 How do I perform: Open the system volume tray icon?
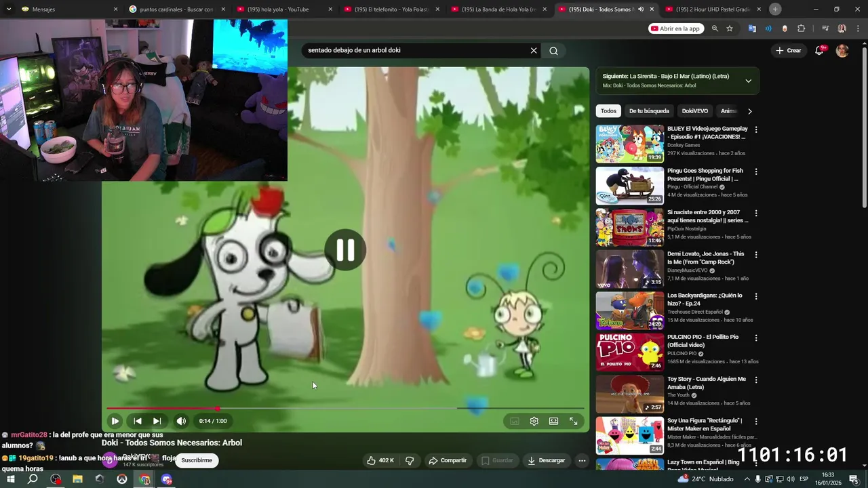[x=791, y=479]
